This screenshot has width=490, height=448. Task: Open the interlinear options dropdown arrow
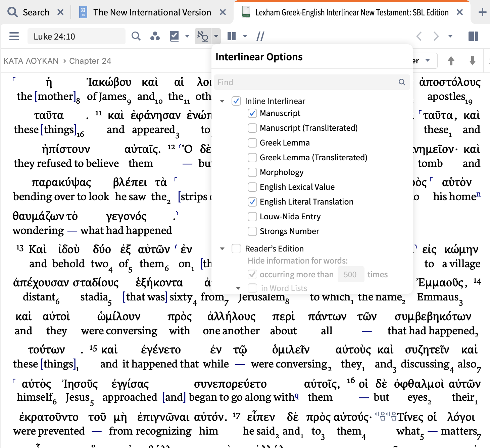[x=216, y=36]
